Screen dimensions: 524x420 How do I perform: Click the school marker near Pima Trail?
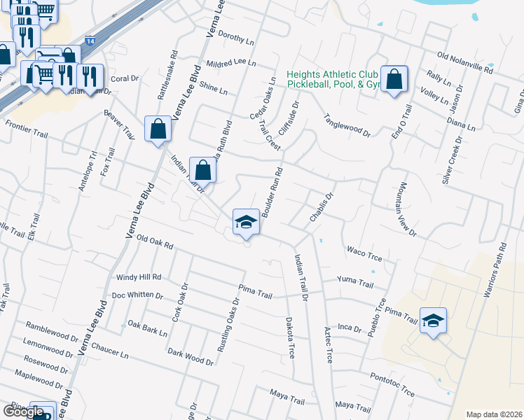click(x=433, y=322)
